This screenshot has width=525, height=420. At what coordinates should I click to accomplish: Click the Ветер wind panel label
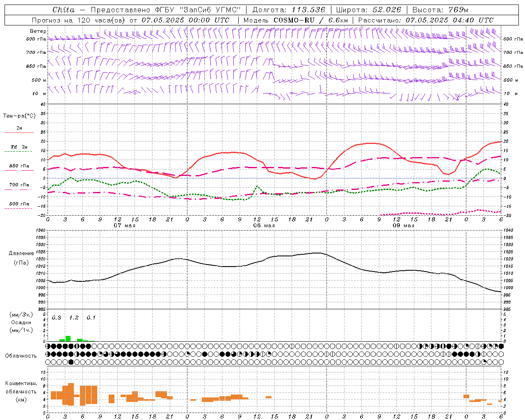point(38,31)
